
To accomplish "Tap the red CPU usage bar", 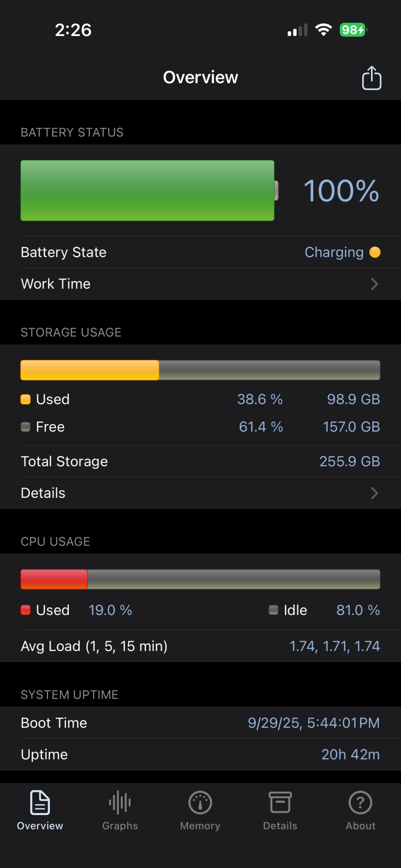I will click(x=54, y=579).
